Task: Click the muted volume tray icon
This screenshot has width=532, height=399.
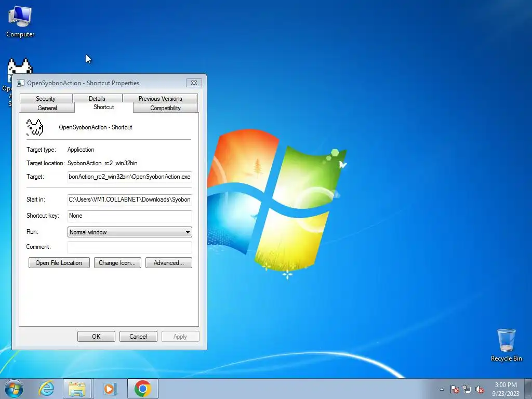Action: (480, 389)
